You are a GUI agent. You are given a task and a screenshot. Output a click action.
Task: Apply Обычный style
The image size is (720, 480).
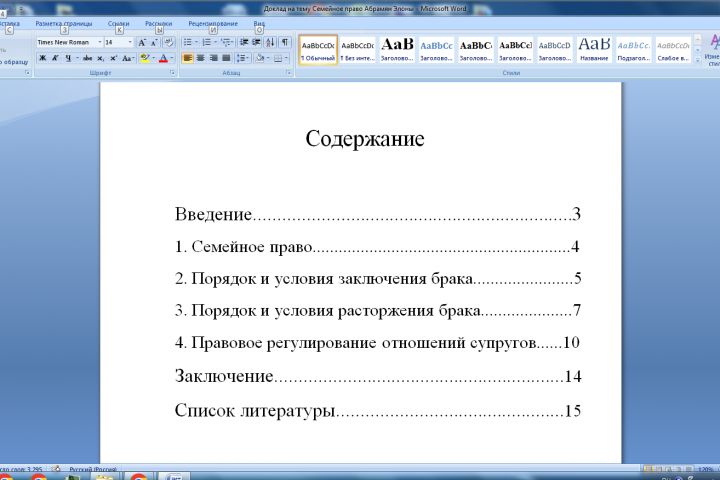pyautogui.click(x=318, y=50)
